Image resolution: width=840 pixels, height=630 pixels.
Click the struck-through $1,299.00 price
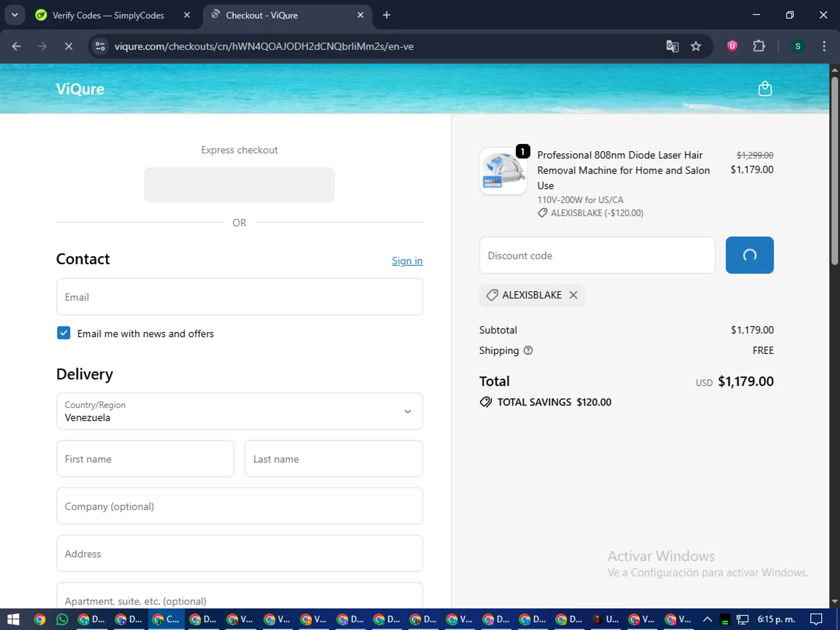tap(755, 155)
